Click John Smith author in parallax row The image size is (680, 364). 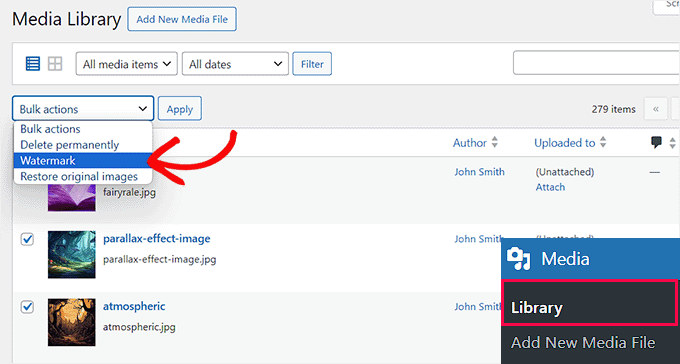[x=478, y=239]
